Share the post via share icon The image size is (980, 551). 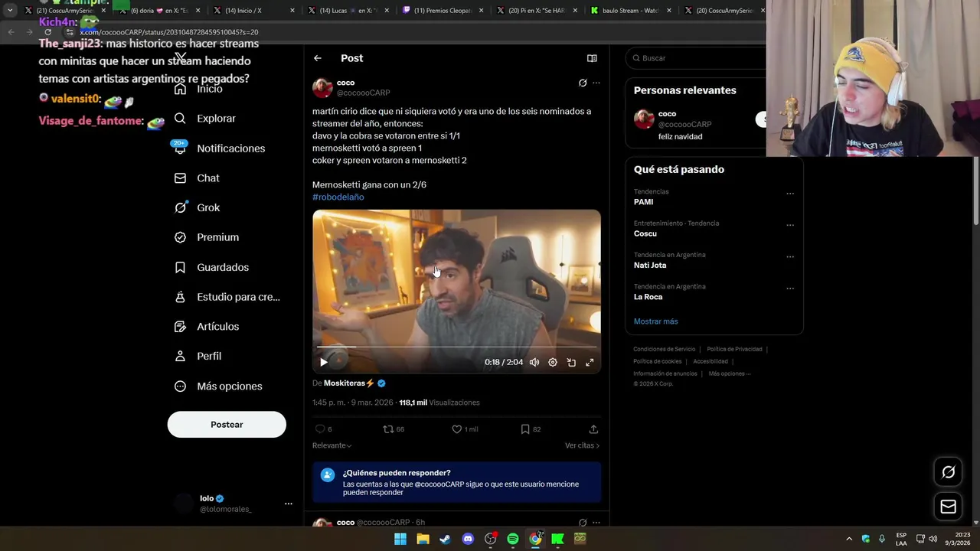click(x=593, y=429)
